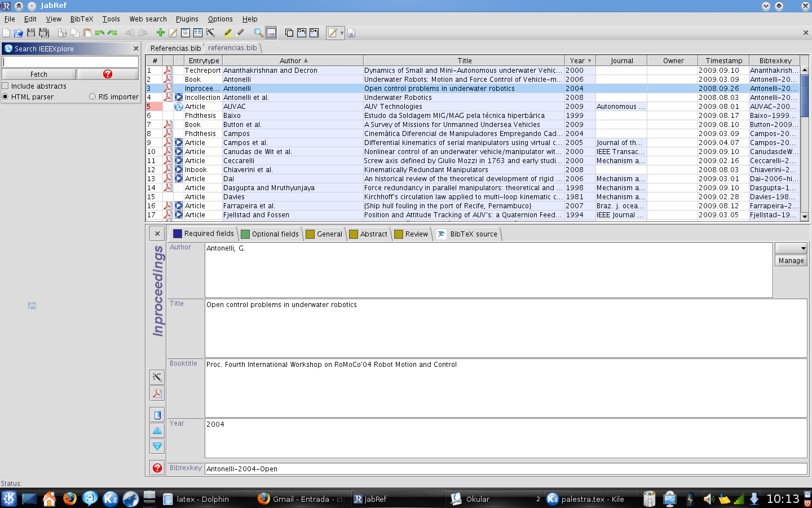812x508 pixels.
Task: Switch to the Optional fields tab
Action: coord(270,234)
